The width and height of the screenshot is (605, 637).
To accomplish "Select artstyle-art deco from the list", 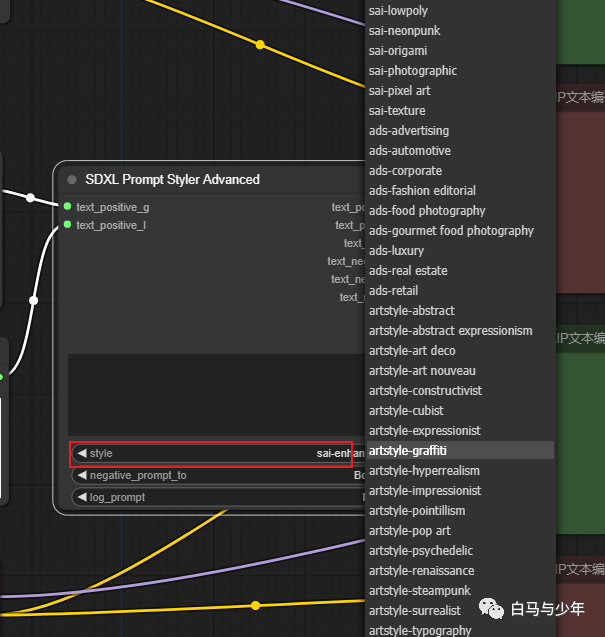I will click(412, 351).
